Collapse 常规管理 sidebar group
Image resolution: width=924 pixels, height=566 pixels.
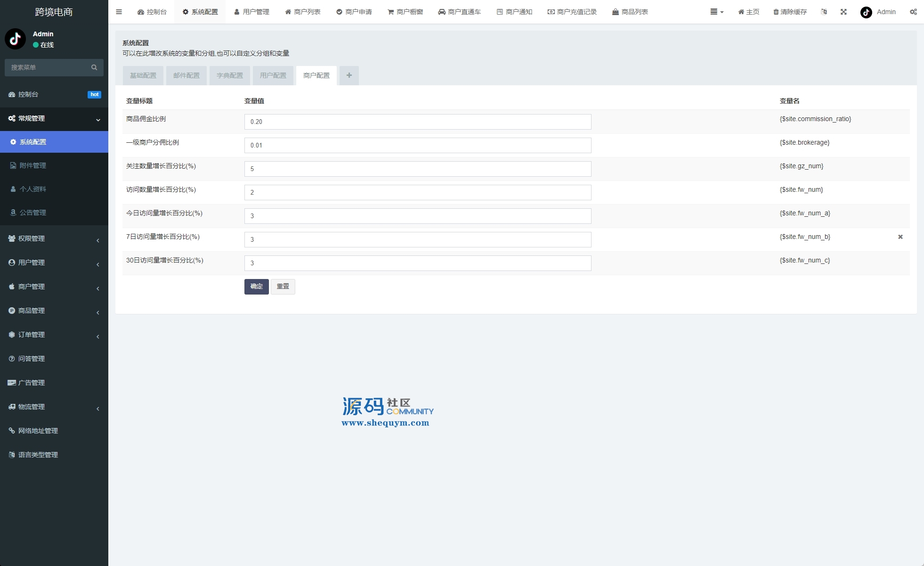click(54, 118)
